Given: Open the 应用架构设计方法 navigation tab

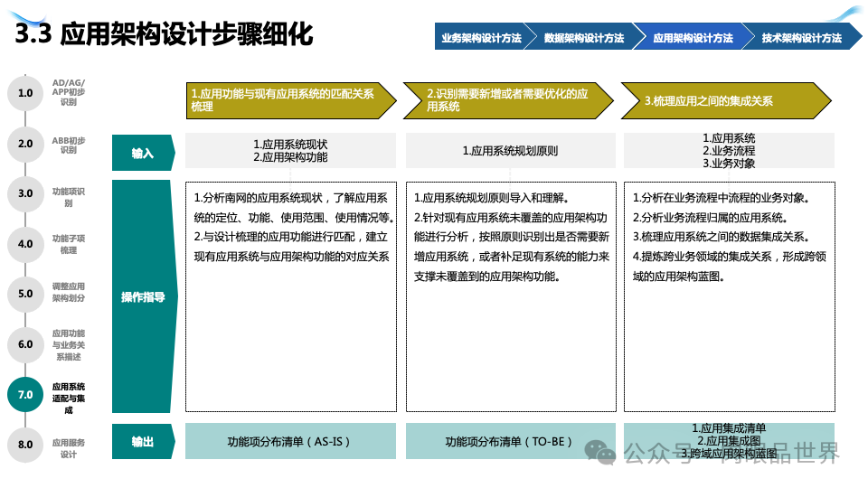Looking at the screenshot, I should point(693,37).
